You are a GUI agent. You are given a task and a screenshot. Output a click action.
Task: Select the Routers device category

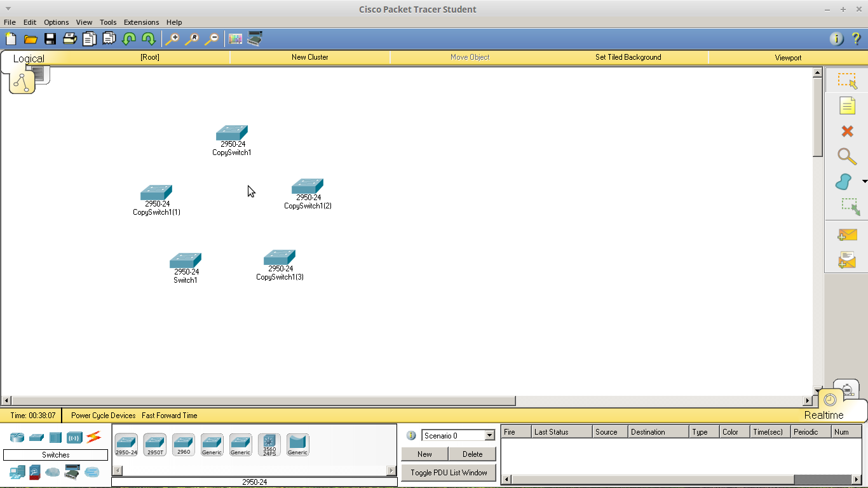point(17,437)
